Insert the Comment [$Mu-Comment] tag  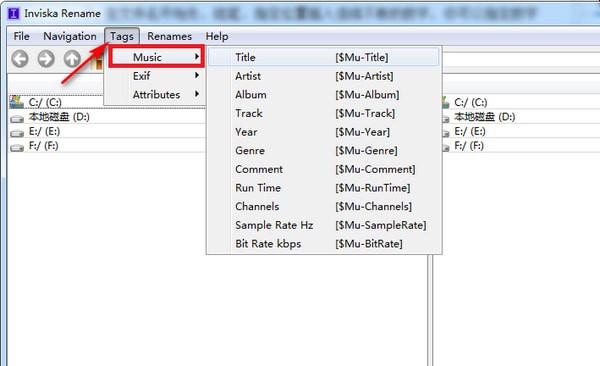(324, 169)
